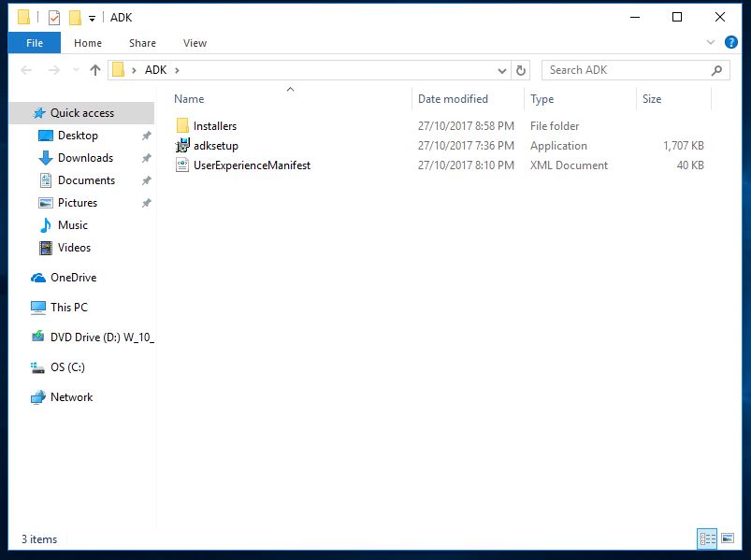Screen dimensions: 751x560
Task: Open Music in the navigation pane
Action: (72, 225)
